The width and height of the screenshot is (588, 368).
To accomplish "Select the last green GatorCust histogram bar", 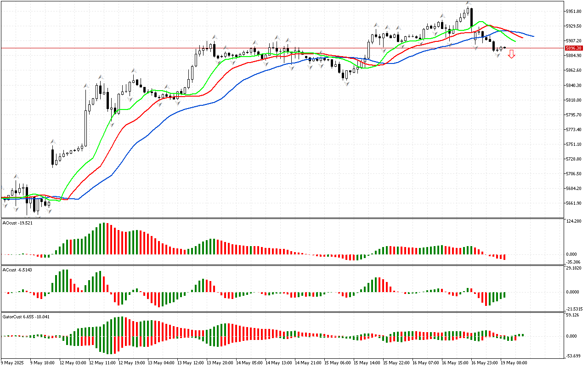I will coord(521,334).
